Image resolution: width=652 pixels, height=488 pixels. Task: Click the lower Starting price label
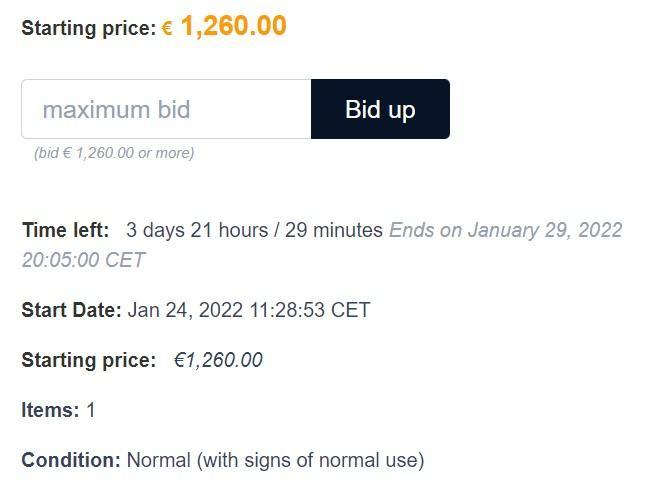click(89, 360)
